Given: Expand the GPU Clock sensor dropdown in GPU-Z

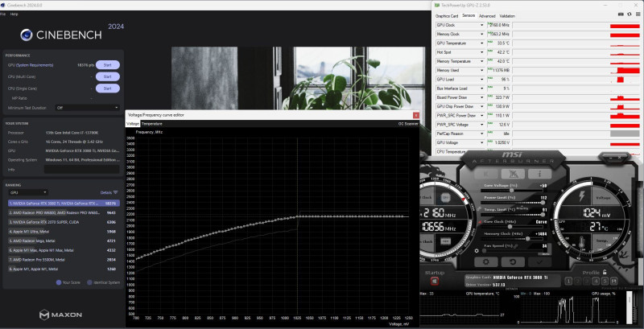Looking at the screenshot, I should (481, 25).
